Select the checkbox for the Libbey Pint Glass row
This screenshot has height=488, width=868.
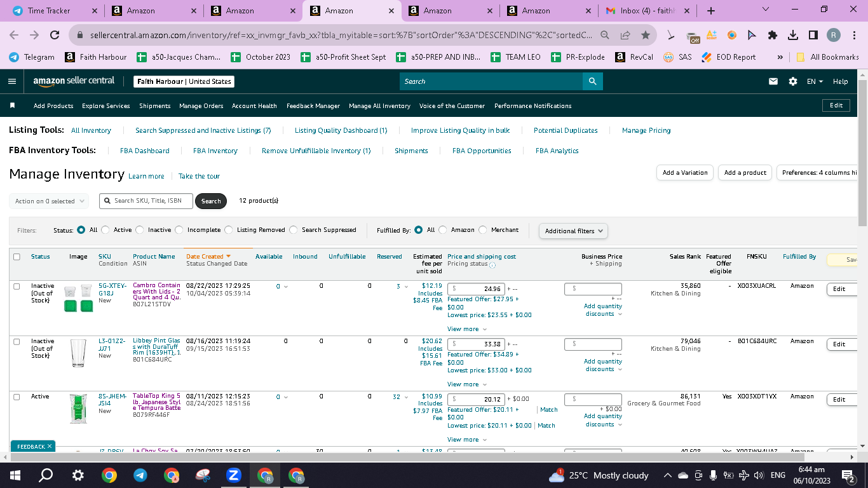(x=17, y=342)
